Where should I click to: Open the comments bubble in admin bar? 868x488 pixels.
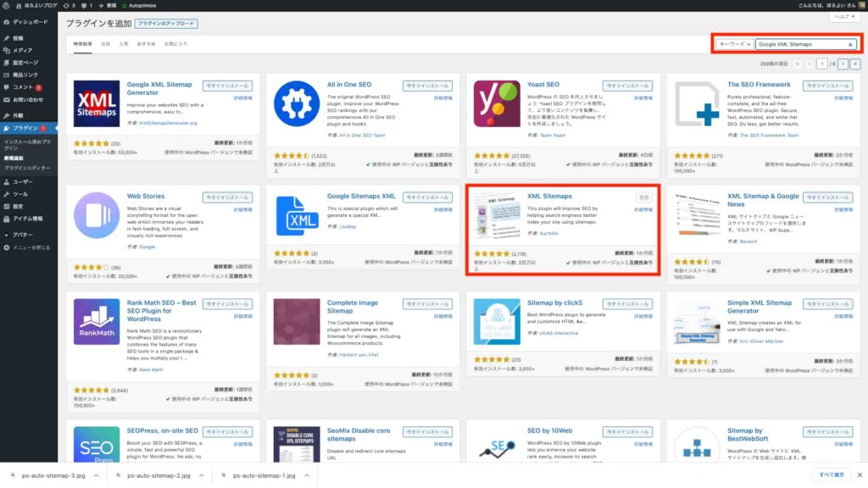[86, 6]
